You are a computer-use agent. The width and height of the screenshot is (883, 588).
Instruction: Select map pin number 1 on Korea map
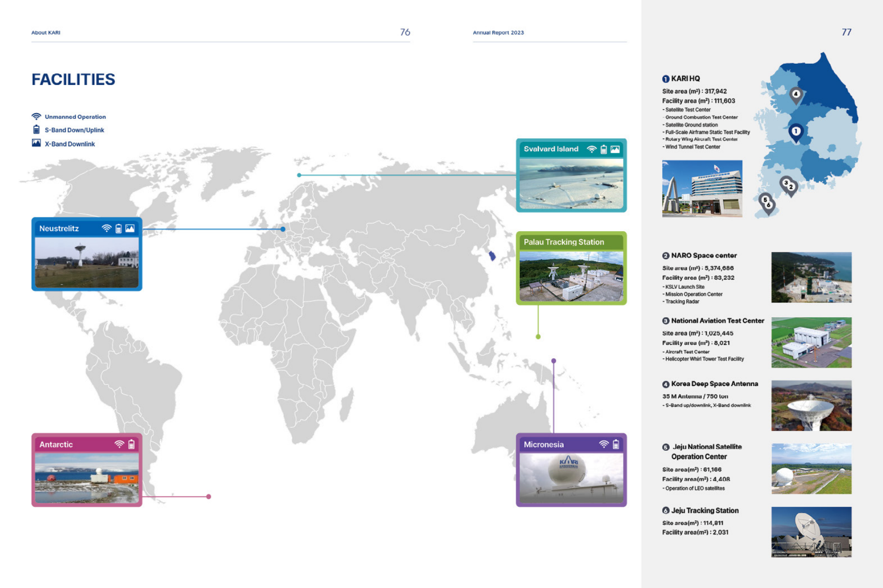795,132
